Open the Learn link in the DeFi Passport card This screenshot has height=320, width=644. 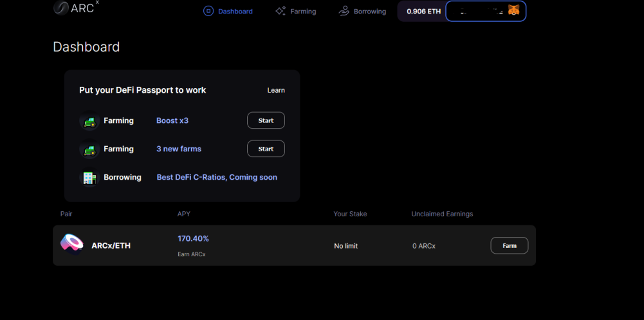[x=276, y=90]
